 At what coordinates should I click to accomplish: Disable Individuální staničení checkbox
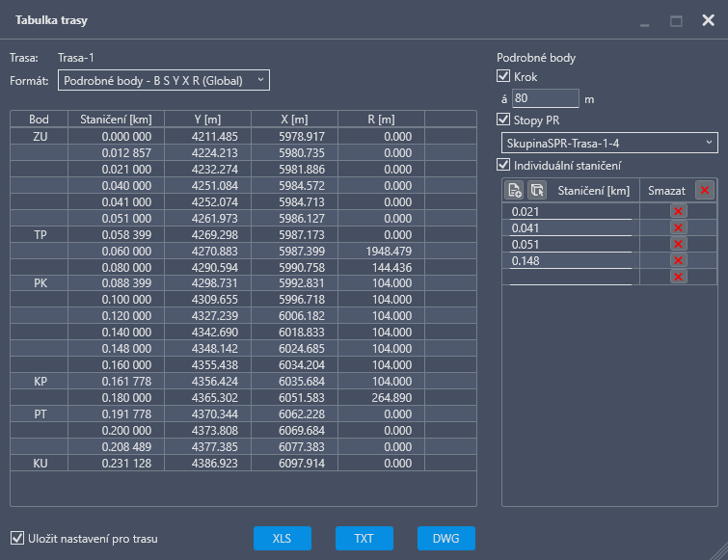pos(503,166)
